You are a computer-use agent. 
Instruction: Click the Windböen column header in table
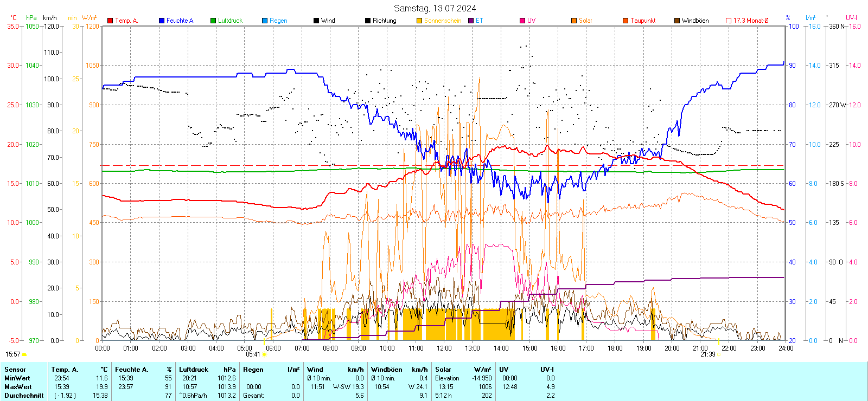click(x=386, y=370)
